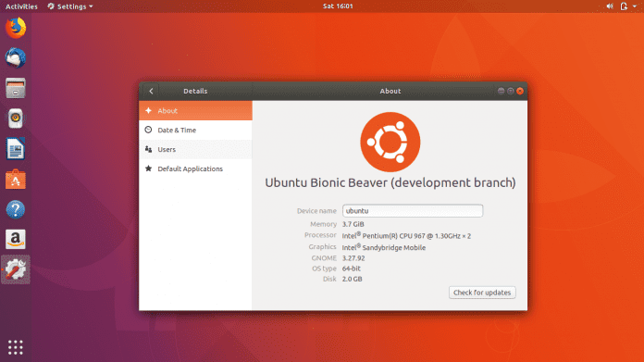Show applications grid button
This screenshot has height=362, width=644.
tap(16, 347)
